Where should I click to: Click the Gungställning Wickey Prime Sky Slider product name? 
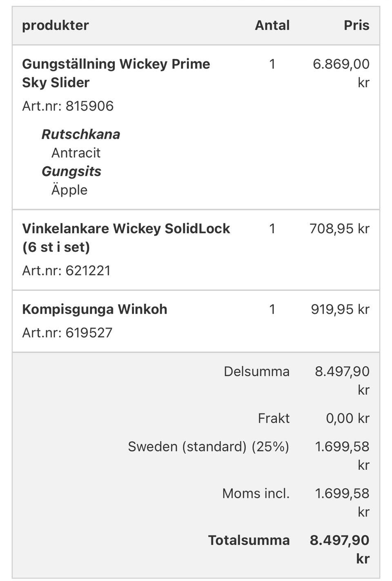pyautogui.click(x=116, y=73)
